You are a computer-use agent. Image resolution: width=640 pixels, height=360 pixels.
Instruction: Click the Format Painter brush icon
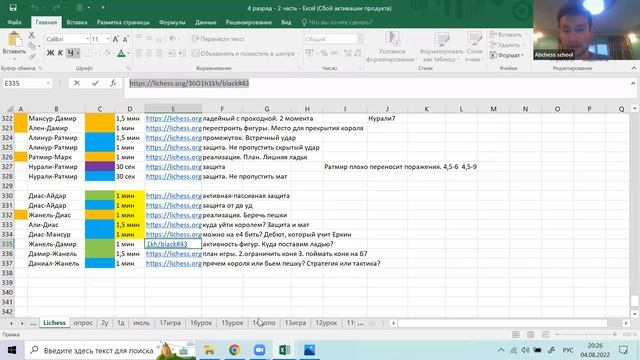pyautogui.click(x=32, y=56)
